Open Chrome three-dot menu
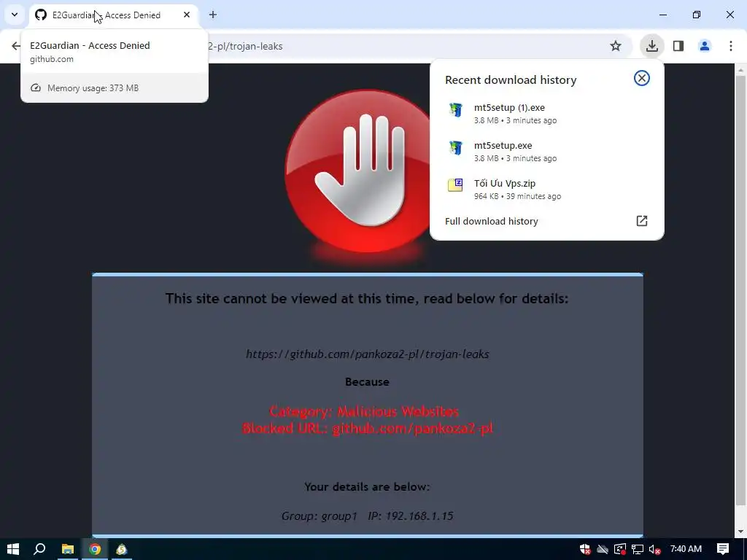Image resolution: width=747 pixels, height=560 pixels. (x=730, y=46)
